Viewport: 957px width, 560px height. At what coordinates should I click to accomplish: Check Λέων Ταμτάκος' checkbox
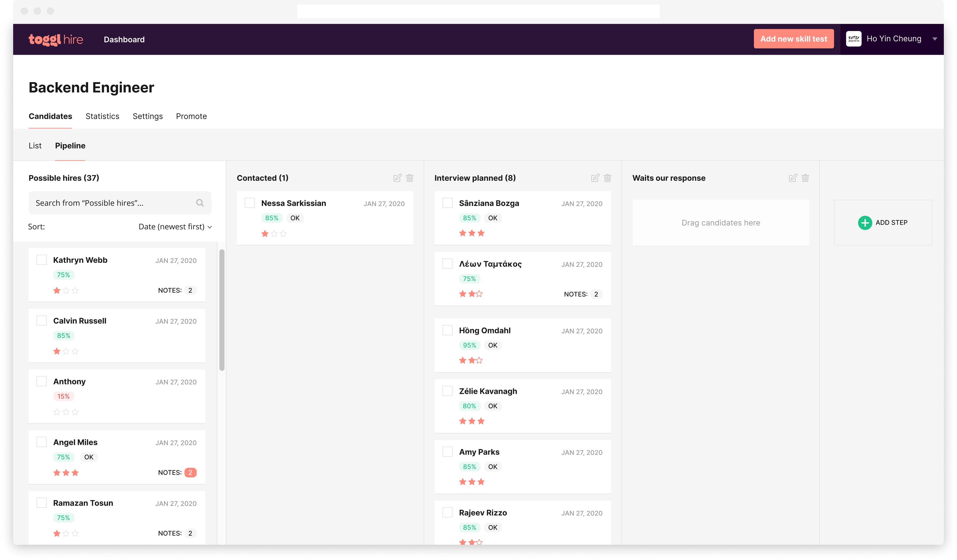447,264
